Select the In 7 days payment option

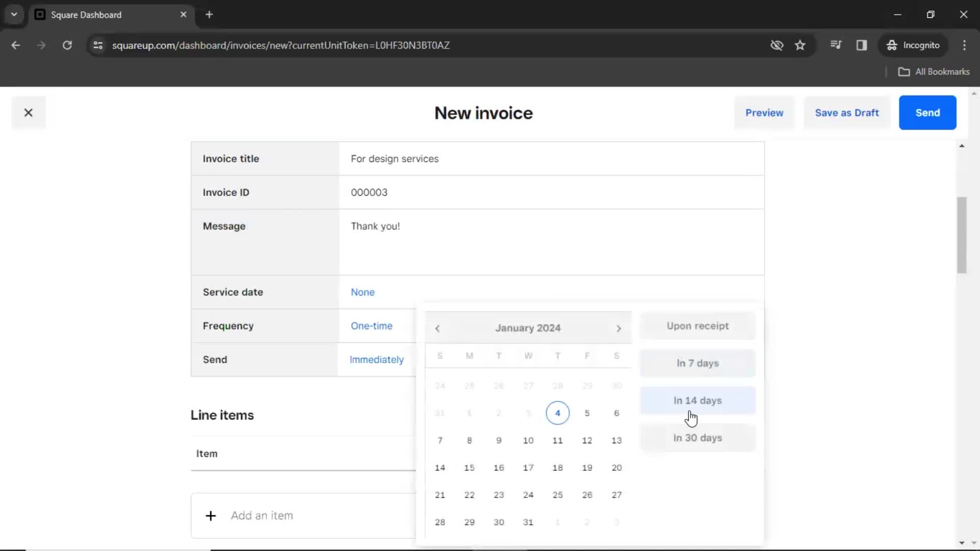pyautogui.click(x=698, y=363)
